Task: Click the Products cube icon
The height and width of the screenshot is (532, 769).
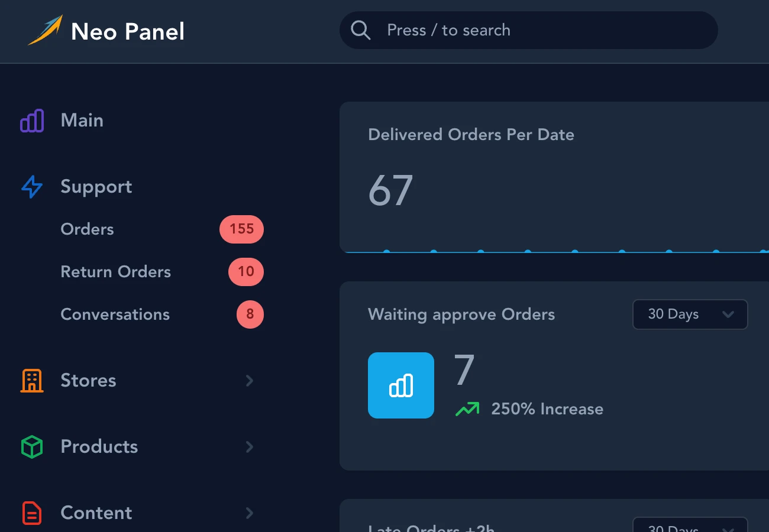Action: pos(32,447)
